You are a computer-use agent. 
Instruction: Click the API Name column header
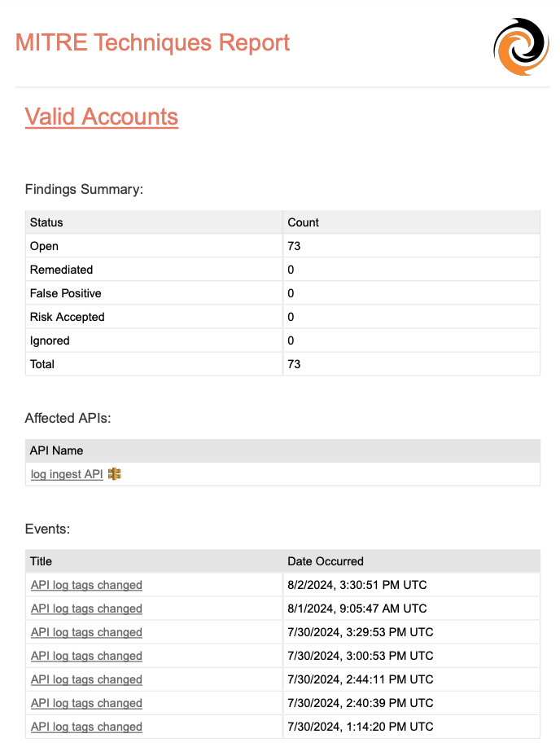pos(56,450)
